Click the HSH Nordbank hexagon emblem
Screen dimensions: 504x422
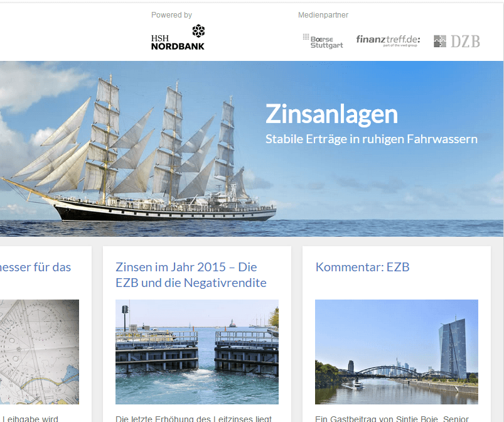198,31
